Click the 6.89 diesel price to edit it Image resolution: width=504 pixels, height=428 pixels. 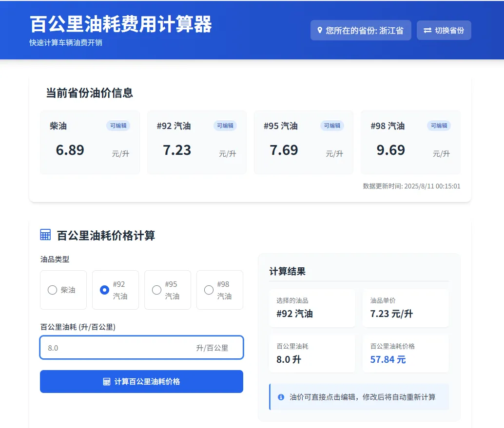click(x=70, y=150)
